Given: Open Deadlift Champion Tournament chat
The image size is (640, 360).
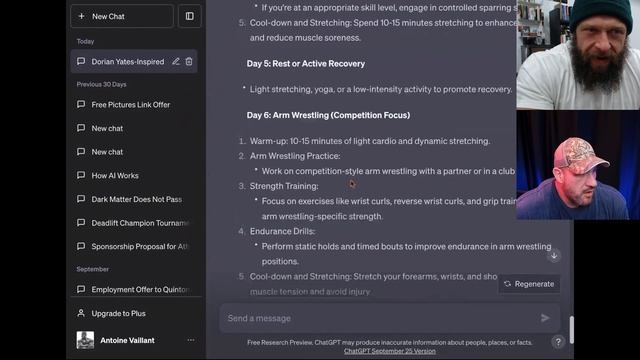Looking at the screenshot, I should 140,223.
